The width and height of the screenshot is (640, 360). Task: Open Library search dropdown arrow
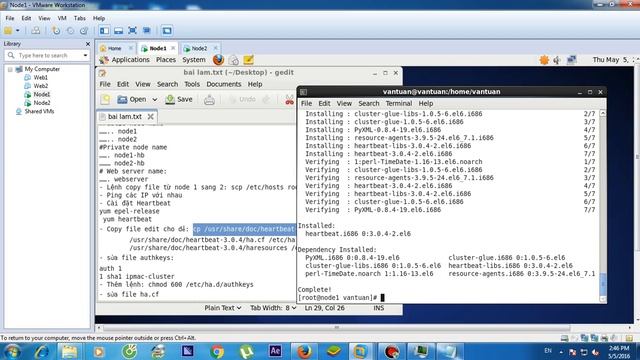pyautogui.click(x=85, y=55)
